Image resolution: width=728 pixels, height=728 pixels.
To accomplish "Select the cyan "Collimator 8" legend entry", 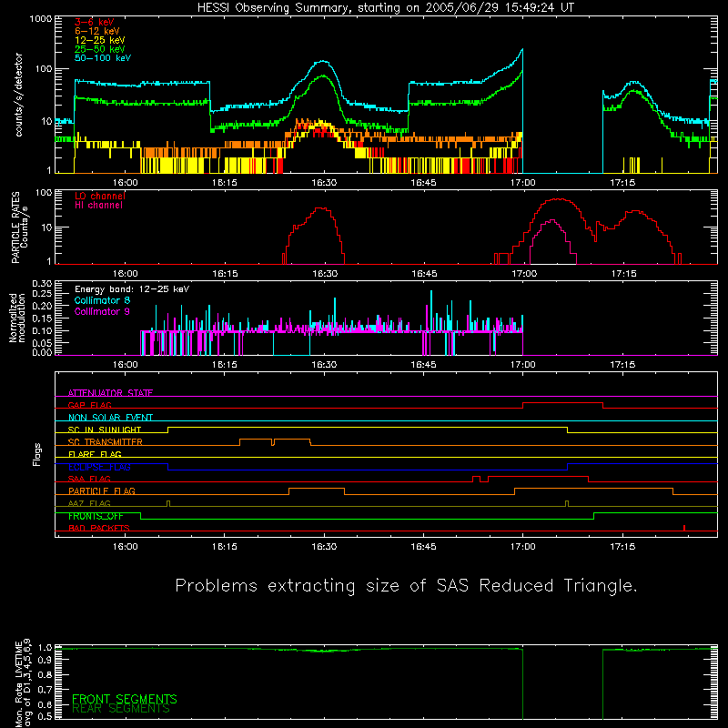I will coord(102,300).
